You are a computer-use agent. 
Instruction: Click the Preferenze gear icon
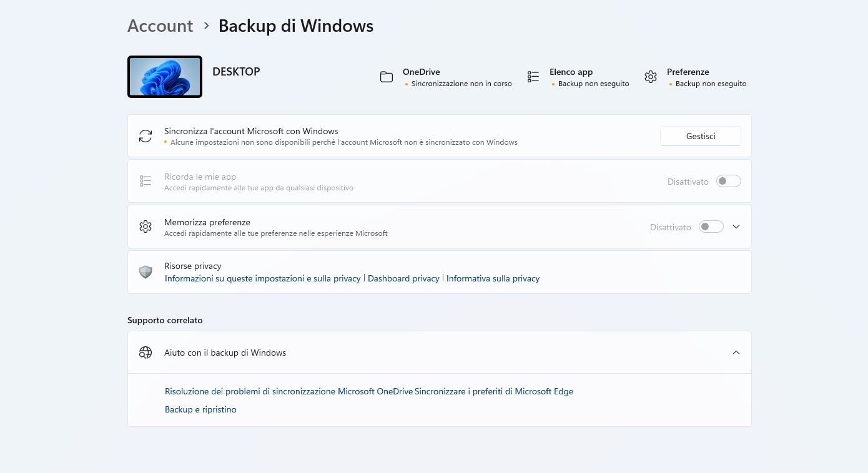click(x=651, y=77)
